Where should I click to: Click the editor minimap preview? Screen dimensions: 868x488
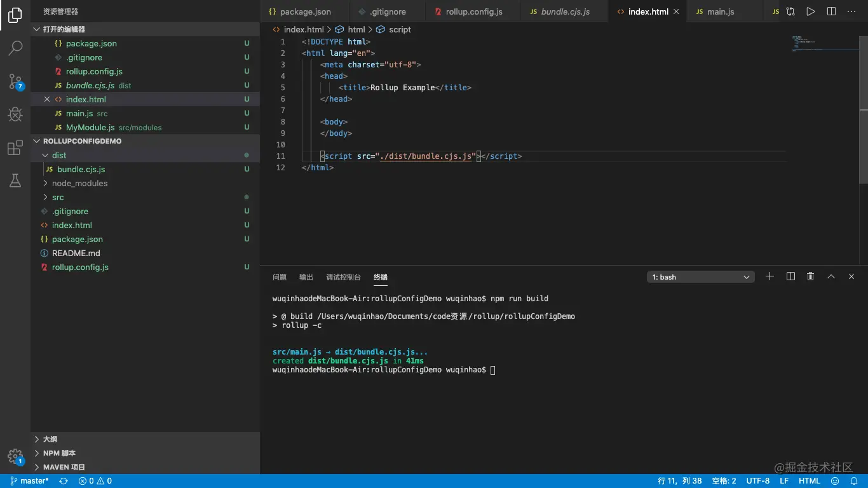[x=824, y=44]
